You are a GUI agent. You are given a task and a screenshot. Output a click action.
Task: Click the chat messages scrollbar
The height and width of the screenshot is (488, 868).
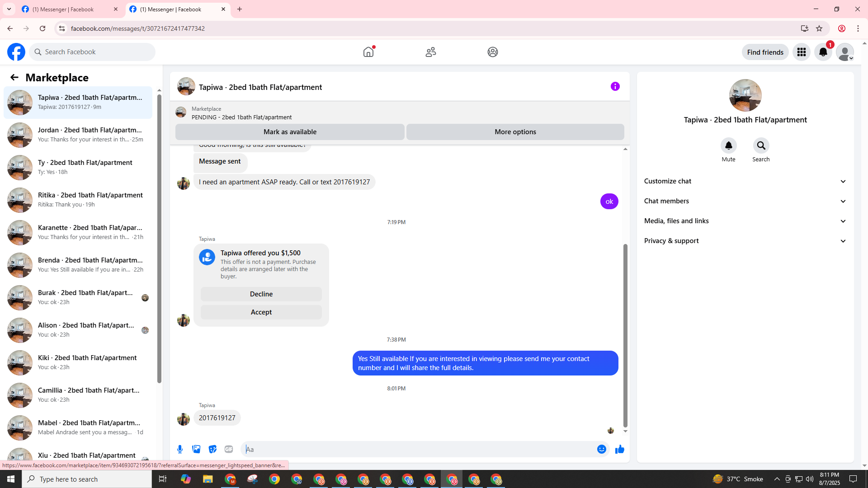[x=625, y=335]
